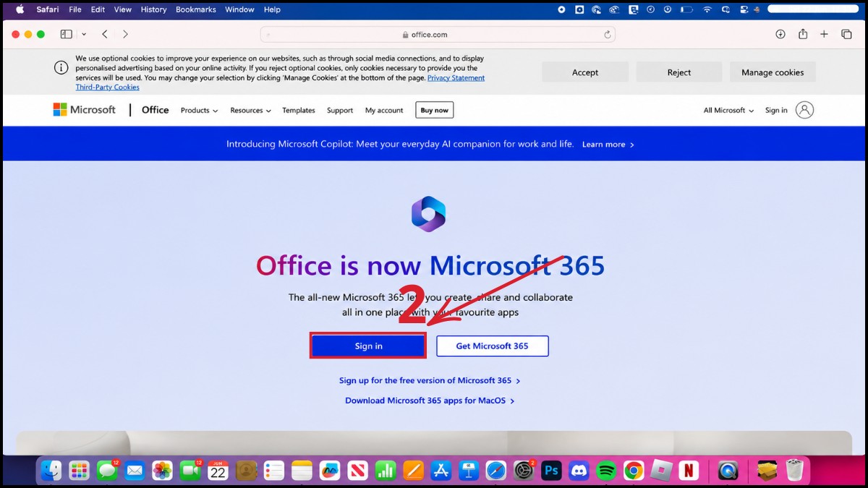
Task: Open Mail from the Dock
Action: pos(135,471)
